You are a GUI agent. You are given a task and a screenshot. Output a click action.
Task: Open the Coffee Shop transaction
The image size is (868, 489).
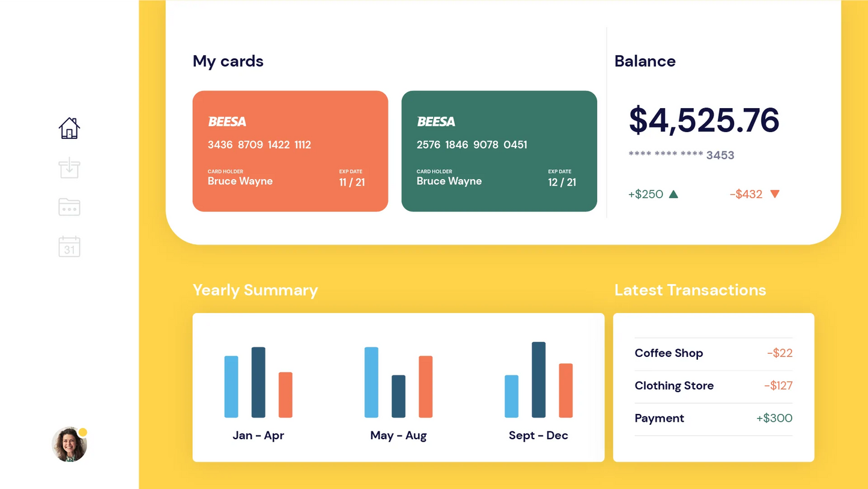[x=713, y=353]
